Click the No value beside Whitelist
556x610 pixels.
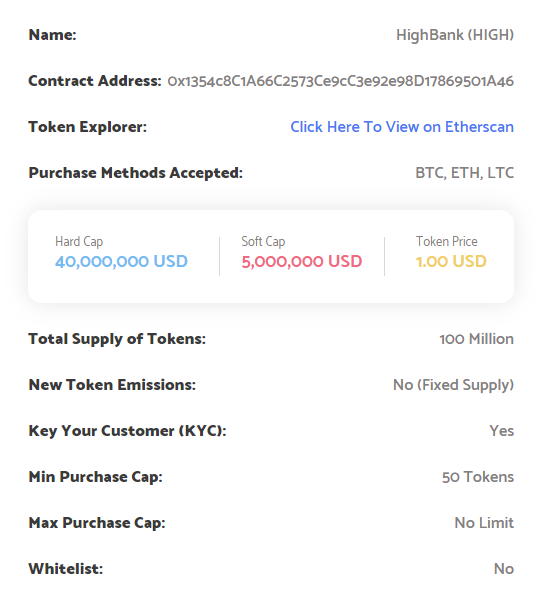point(504,569)
